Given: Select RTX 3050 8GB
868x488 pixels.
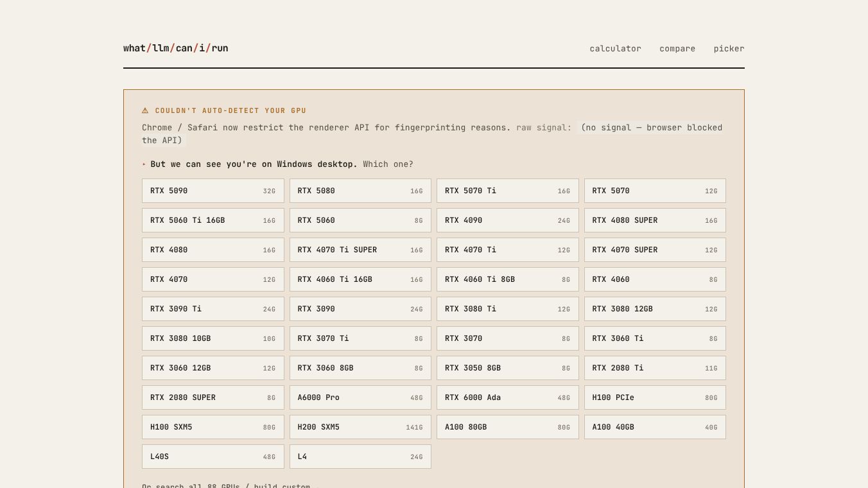Looking at the screenshot, I should [x=508, y=368].
